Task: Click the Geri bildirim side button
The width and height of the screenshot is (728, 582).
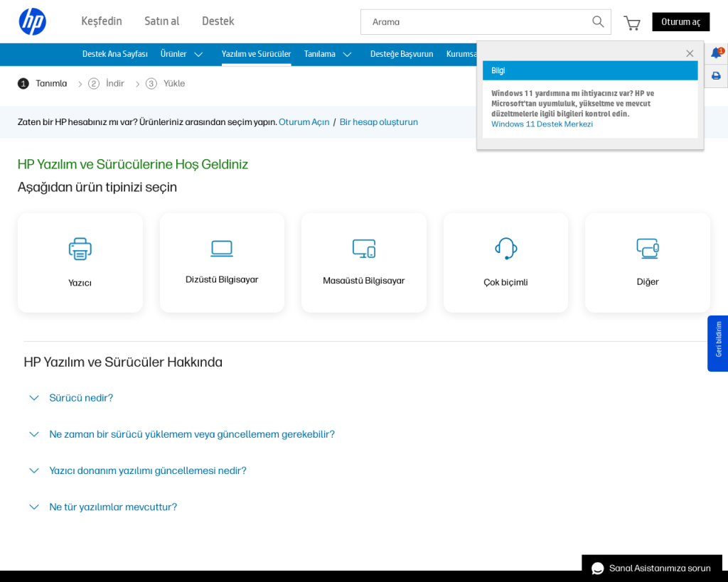Action: 718,343
